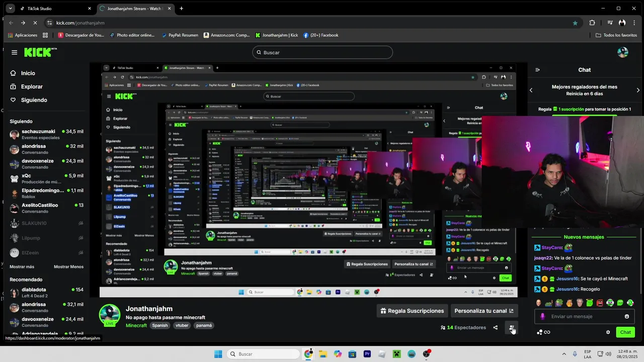The width and height of the screenshot is (644, 362).
Task: Stop page loading X button
Action: pos(35,23)
